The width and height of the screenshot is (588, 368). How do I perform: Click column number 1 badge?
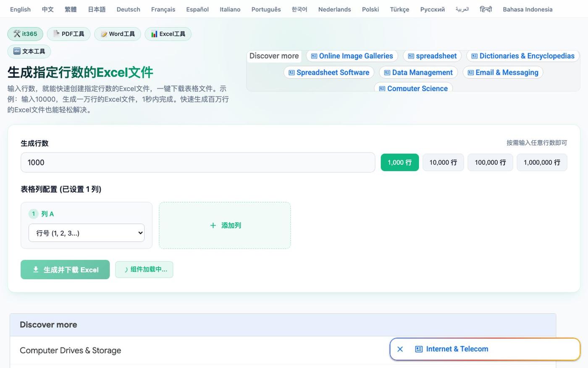(x=34, y=214)
